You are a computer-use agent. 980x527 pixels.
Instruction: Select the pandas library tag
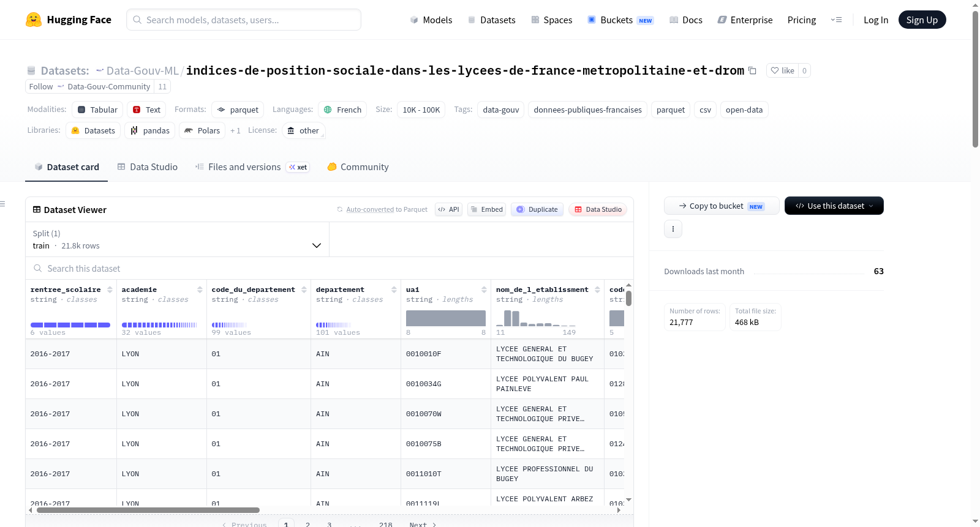click(x=150, y=130)
